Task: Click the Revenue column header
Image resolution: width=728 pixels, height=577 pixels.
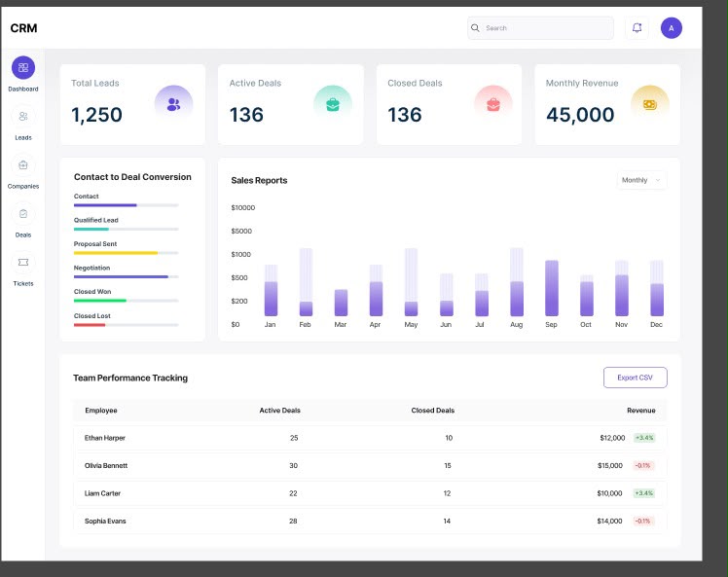Action: coord(641,411)
